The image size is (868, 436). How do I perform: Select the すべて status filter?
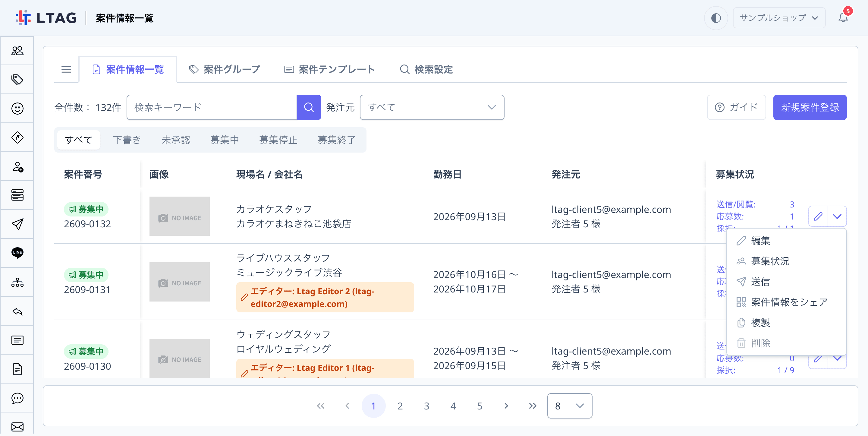(78, 140)
